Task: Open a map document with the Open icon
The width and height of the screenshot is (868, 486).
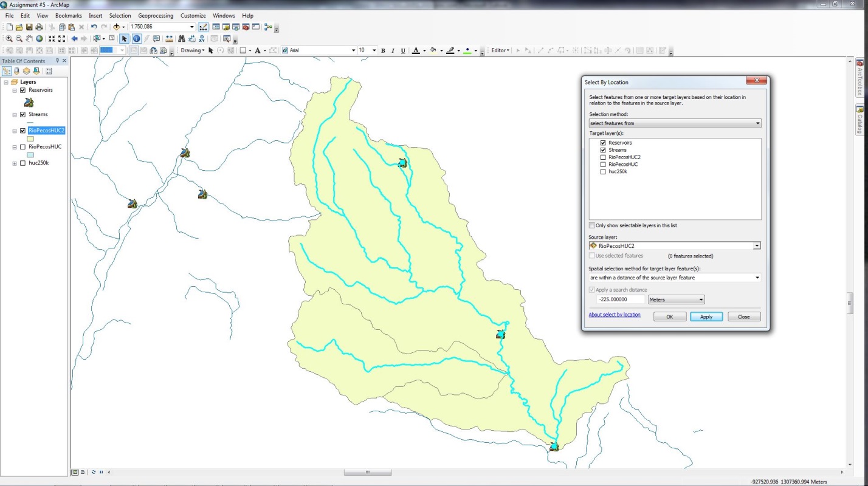Action: tap(19, 27)
